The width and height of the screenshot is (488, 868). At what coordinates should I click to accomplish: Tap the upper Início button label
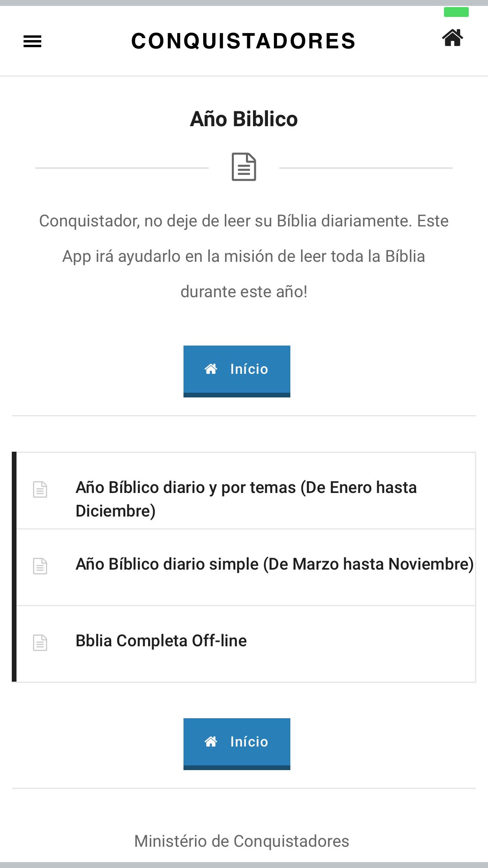[249, 369]
